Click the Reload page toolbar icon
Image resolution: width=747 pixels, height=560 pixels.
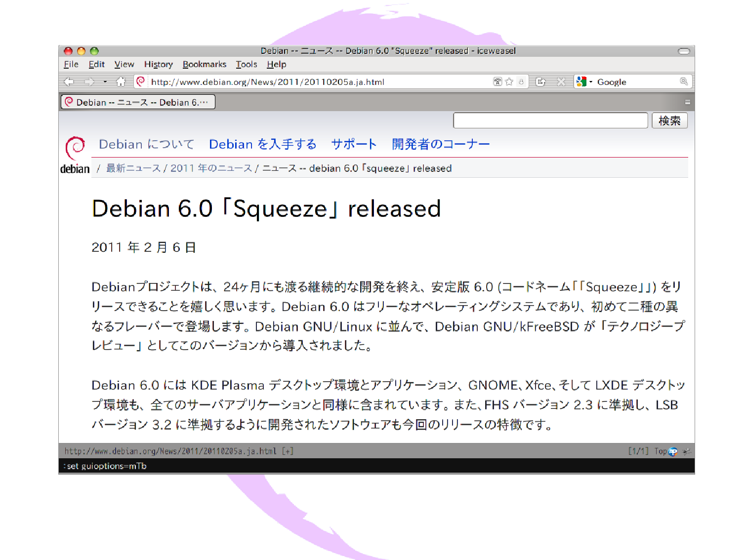pos(541,82)
